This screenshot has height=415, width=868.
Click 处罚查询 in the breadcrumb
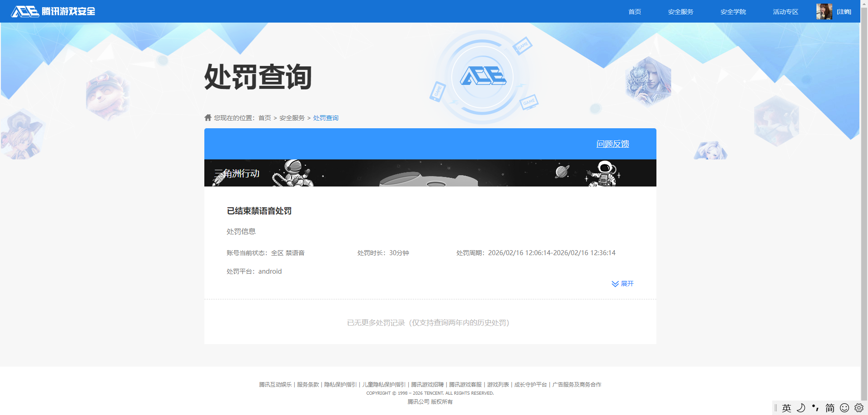click(325, 118)
